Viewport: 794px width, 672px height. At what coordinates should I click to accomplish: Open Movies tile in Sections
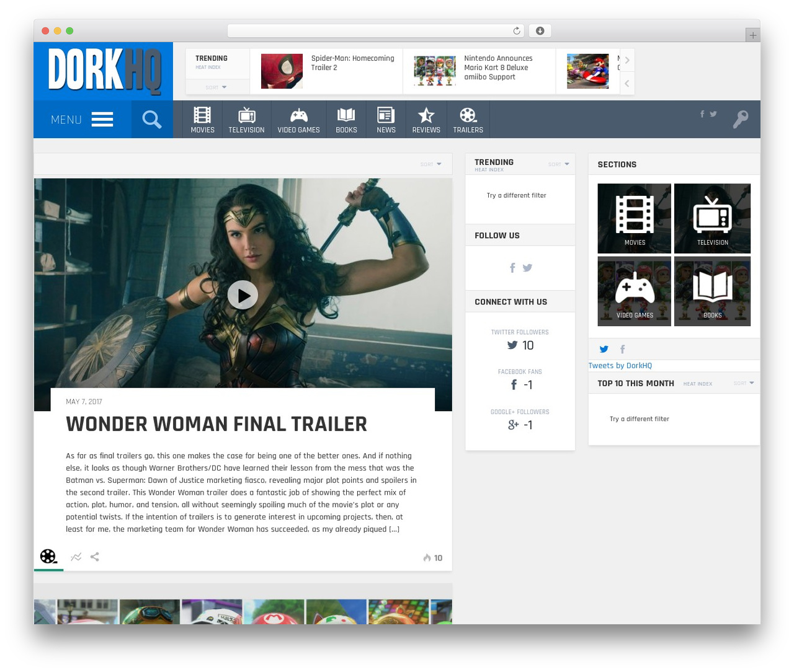[x=634, y=218]
